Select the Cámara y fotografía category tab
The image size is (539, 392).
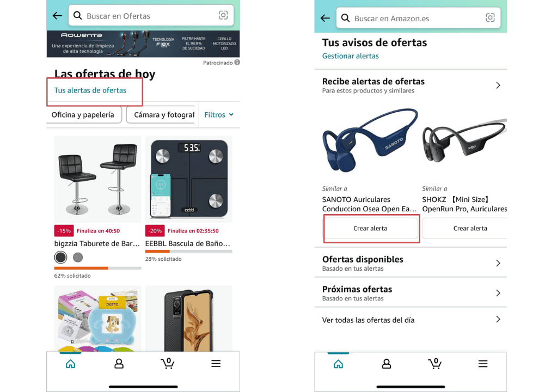click(x=162, y=115)
